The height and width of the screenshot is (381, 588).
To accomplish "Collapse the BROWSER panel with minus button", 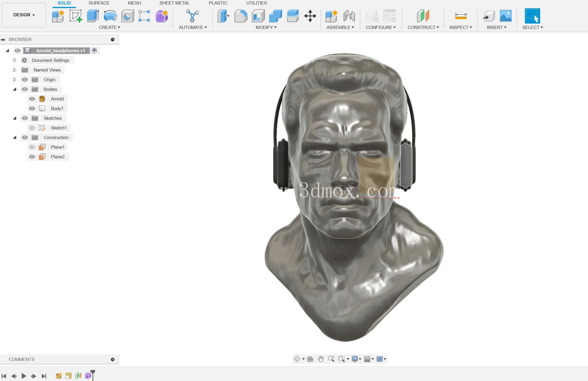I will coord(113,40).
